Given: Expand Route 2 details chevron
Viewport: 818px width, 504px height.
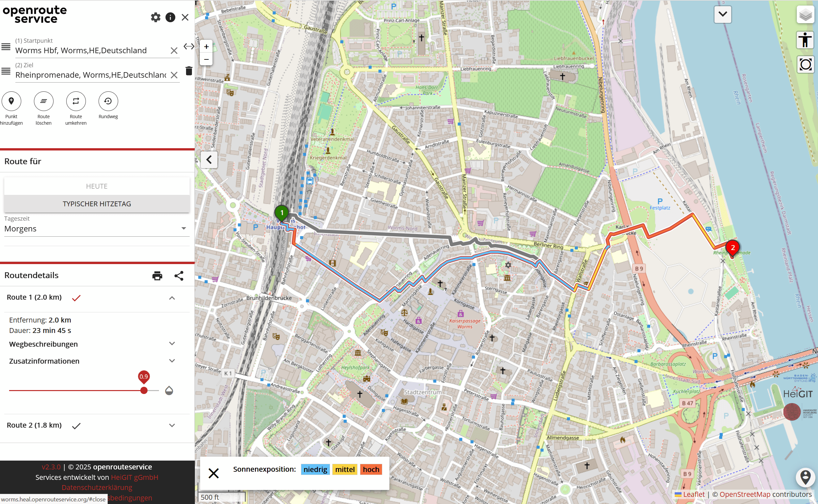Looking at the screenshot, I should click(172, 425).
